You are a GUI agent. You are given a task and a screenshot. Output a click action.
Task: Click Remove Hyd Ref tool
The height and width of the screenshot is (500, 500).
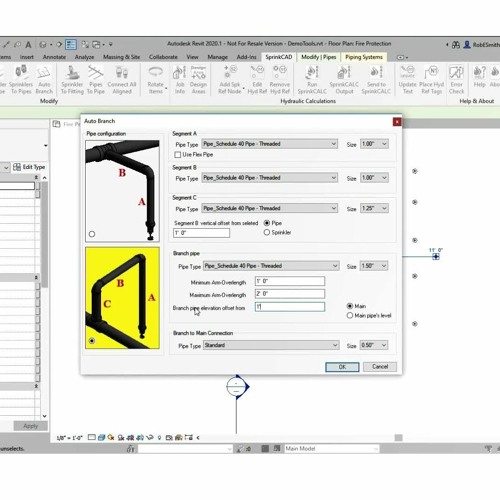[x=280, y=79]
